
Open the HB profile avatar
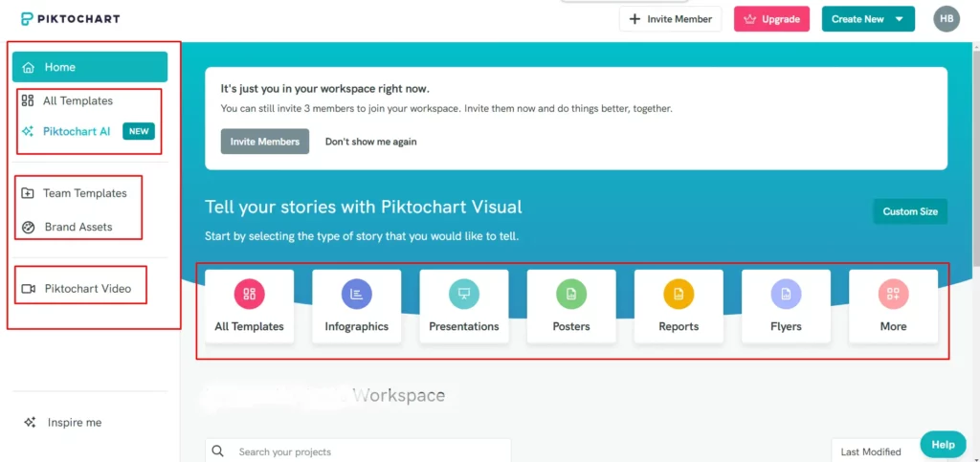tap(947, 19)
